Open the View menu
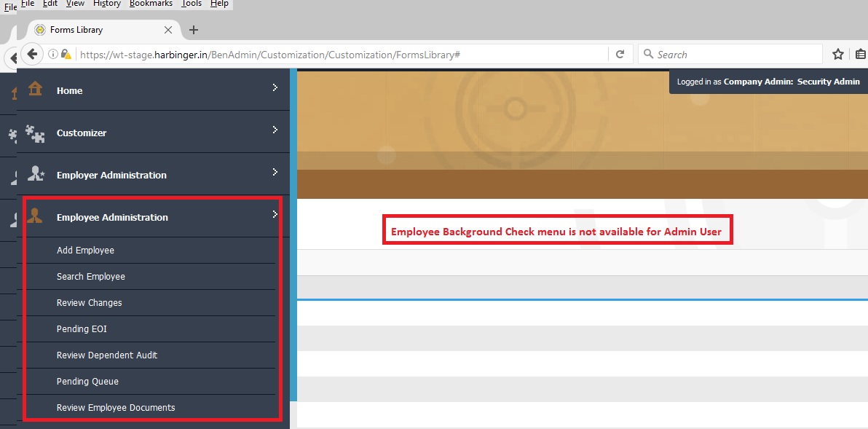 75,4
